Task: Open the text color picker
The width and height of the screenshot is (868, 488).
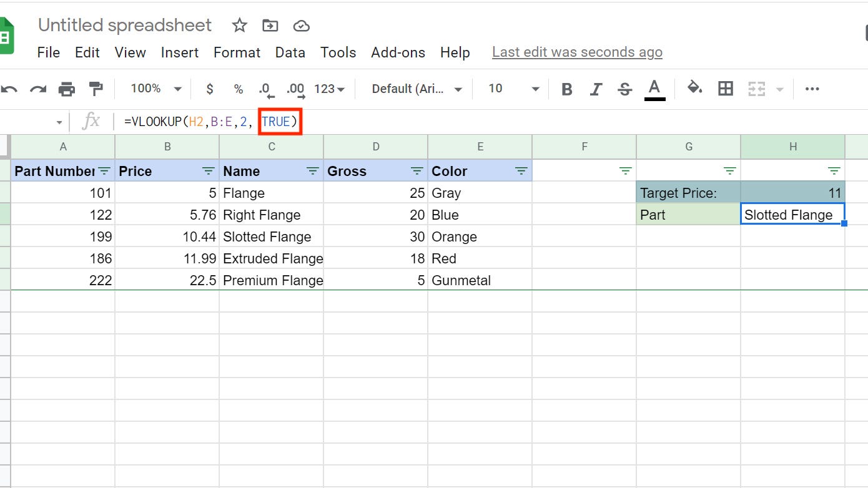Action: coord(654,89)
